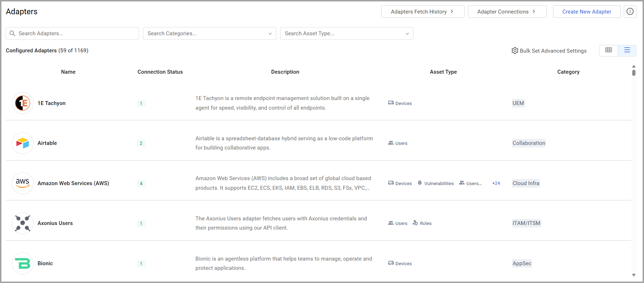Click the Axonius Users description text

coord(281,223)
